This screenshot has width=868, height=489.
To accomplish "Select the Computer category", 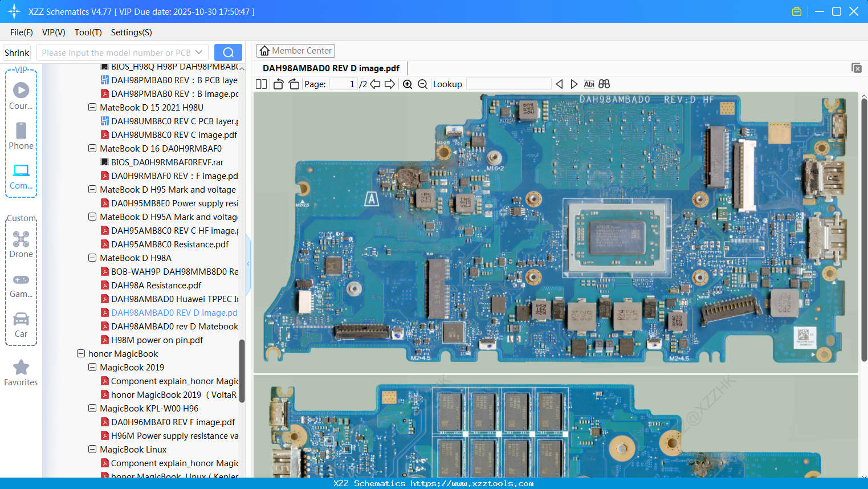I will [21, 176].
